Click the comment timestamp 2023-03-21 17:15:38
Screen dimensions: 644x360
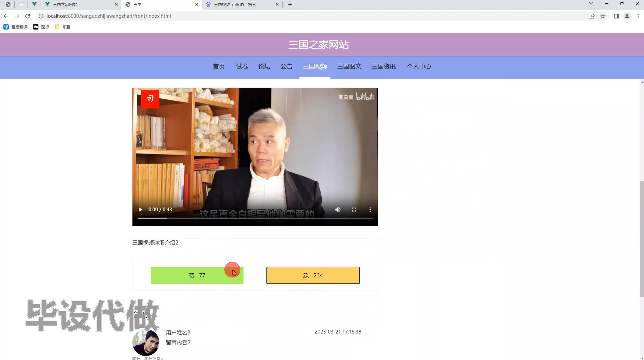[338, 332]
